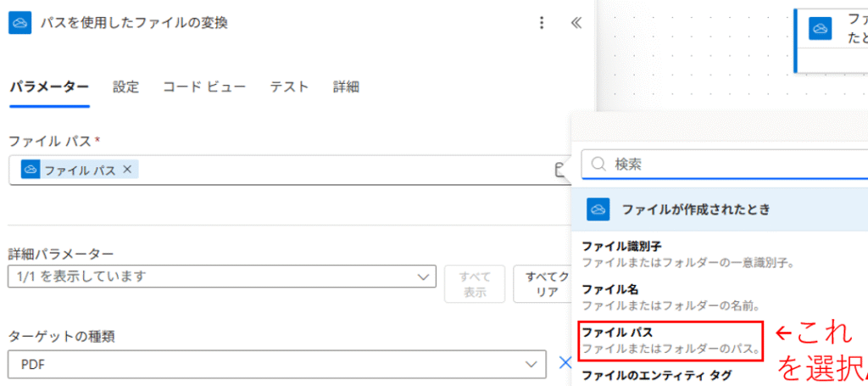Expand the 詳細パラメーター dropdown
This screenshot has height=386, width=868.
click(x=222, y=277)
